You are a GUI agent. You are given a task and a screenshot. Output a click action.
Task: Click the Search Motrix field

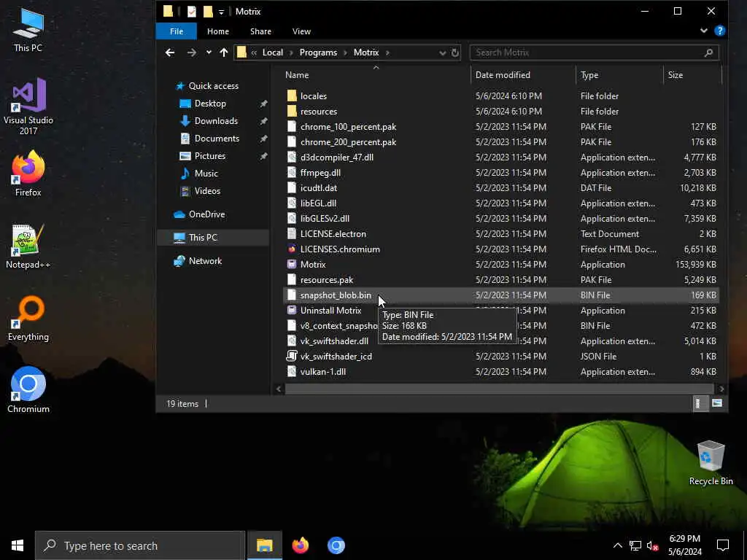click(594, 52)
